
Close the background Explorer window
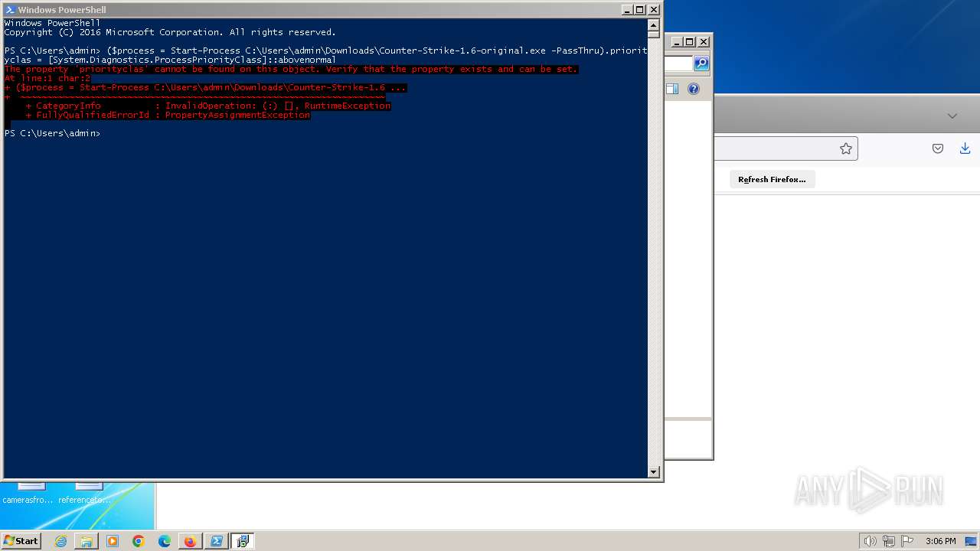click(x=704, y=42)
